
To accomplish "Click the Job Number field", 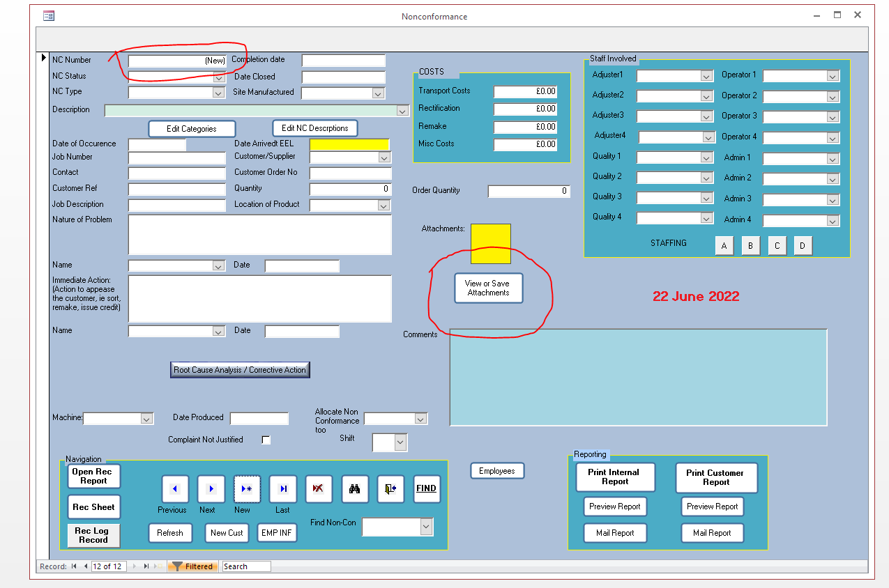I will tap(178, 158).
